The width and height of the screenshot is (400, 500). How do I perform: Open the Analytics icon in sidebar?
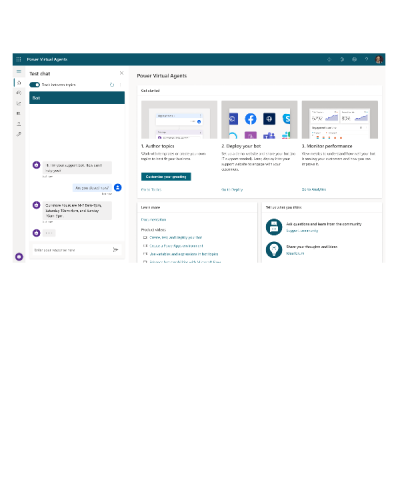pyautogui.click(x=19, y=103)
